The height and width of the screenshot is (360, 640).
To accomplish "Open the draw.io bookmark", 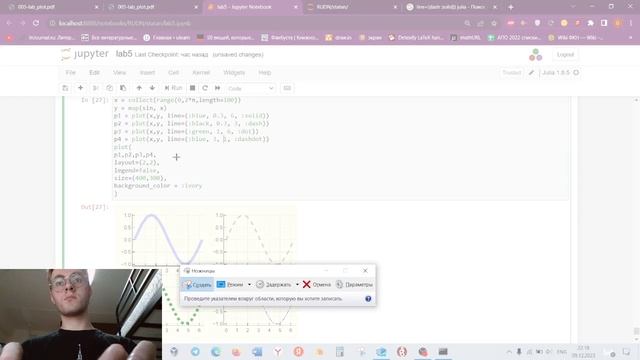I will (x=339, y=38).
